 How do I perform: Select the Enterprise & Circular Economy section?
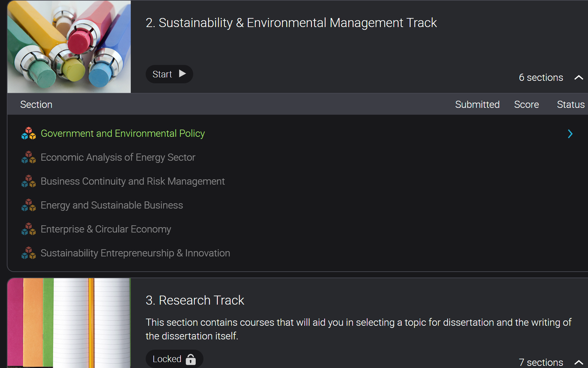coord(106,229)
